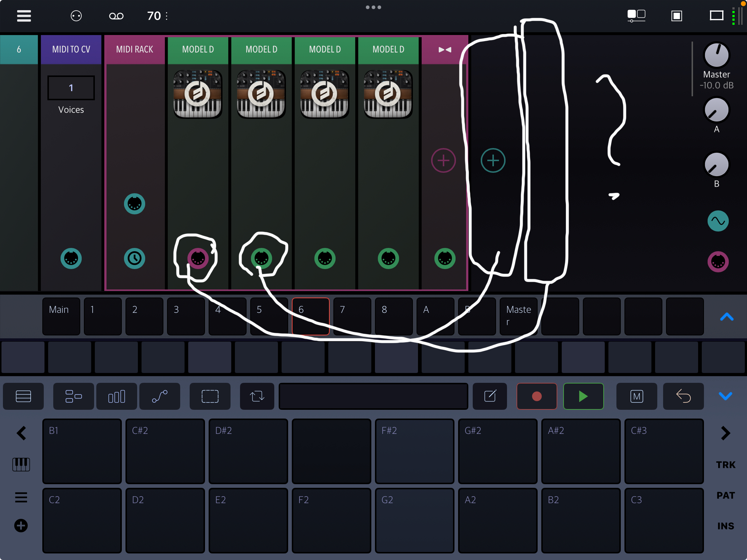Tap fourth Model D green MIDI port
Image resolution: width=747 pixels, height=560 pixels.
tap(388, 258)
